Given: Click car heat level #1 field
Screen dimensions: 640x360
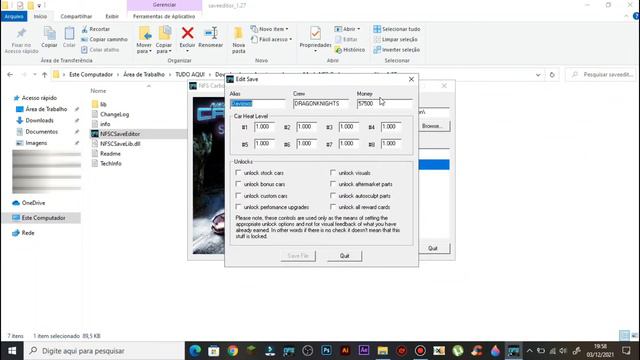Looking at the screenshot, I should 264,127.
